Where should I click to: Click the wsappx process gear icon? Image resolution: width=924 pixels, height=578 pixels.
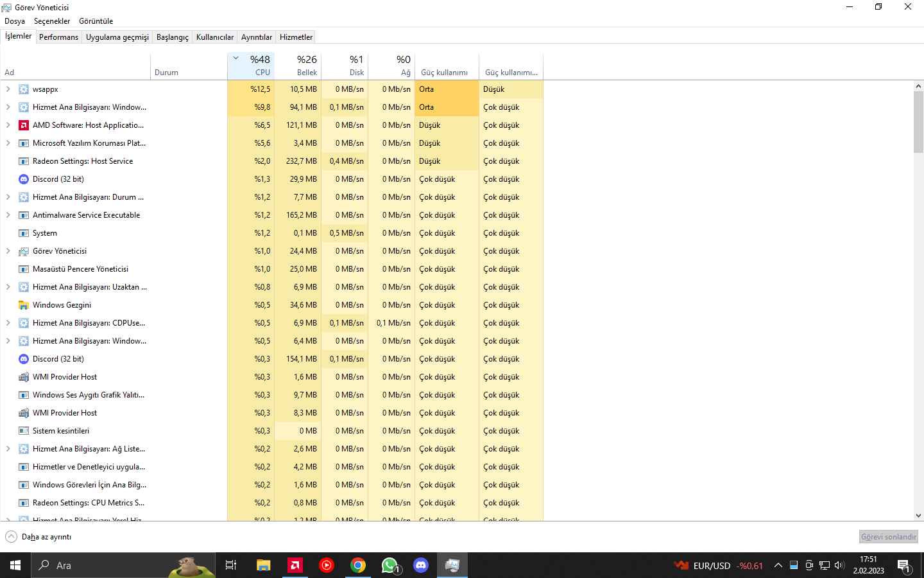[x=24, y=89]
